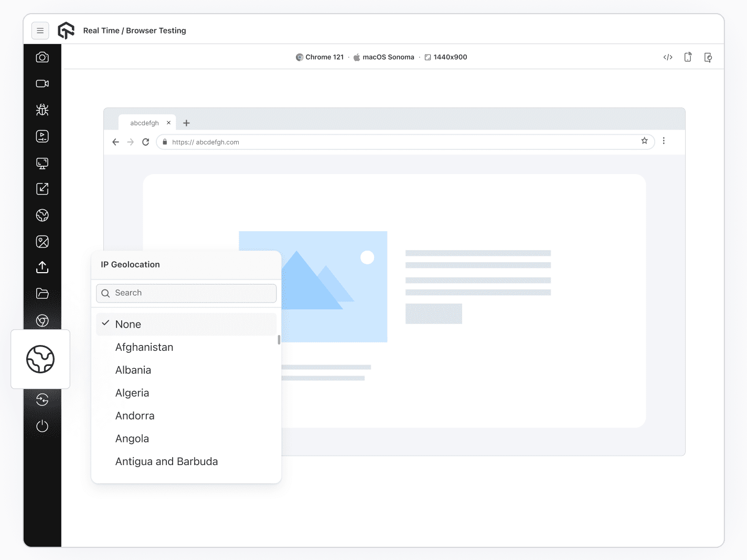Open the session recording playback tool

pyautogui.click(x=42, y=136)
